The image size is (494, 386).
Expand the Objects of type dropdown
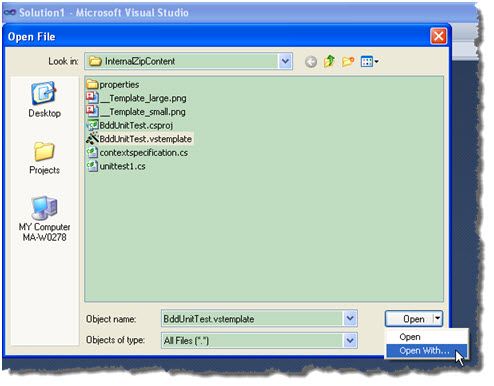[350, 341]
